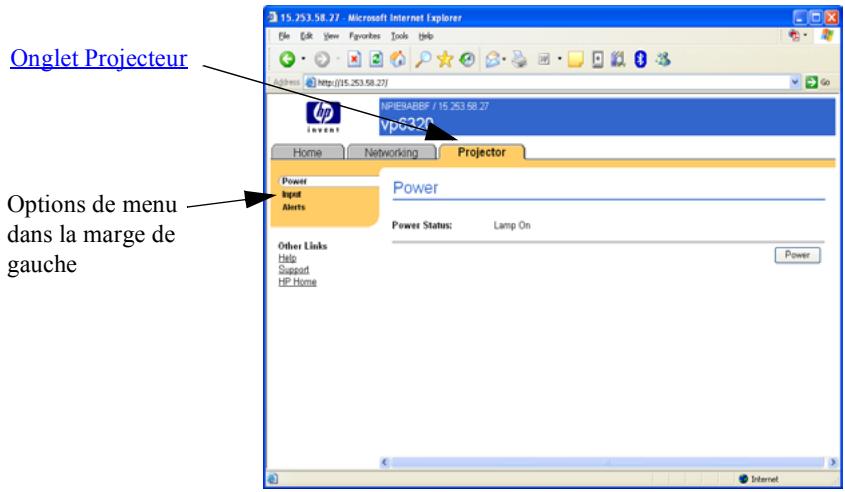Open Search with the magnifying glass icon

(422, 59)
